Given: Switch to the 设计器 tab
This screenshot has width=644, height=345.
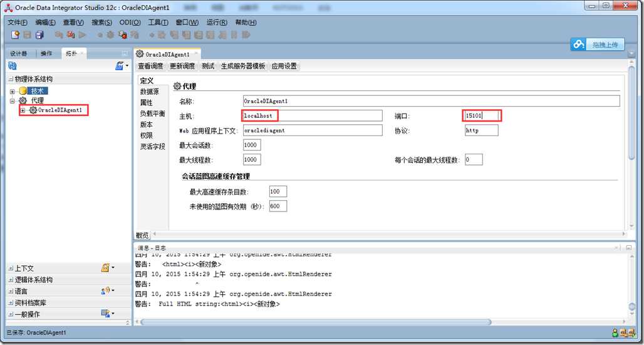Looking at the screenshot, I should pos(19,53).
